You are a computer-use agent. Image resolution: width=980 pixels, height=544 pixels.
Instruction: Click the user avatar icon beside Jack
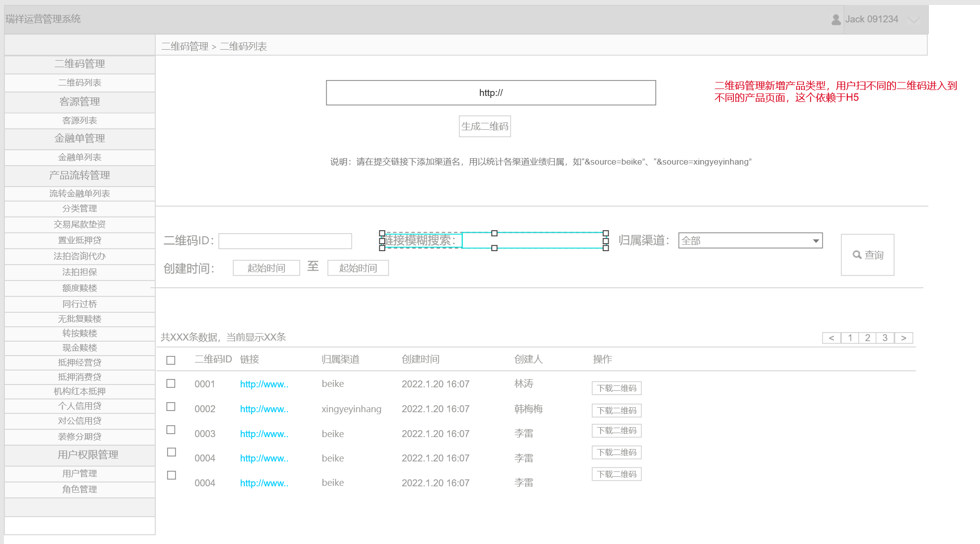click(836, 19)
